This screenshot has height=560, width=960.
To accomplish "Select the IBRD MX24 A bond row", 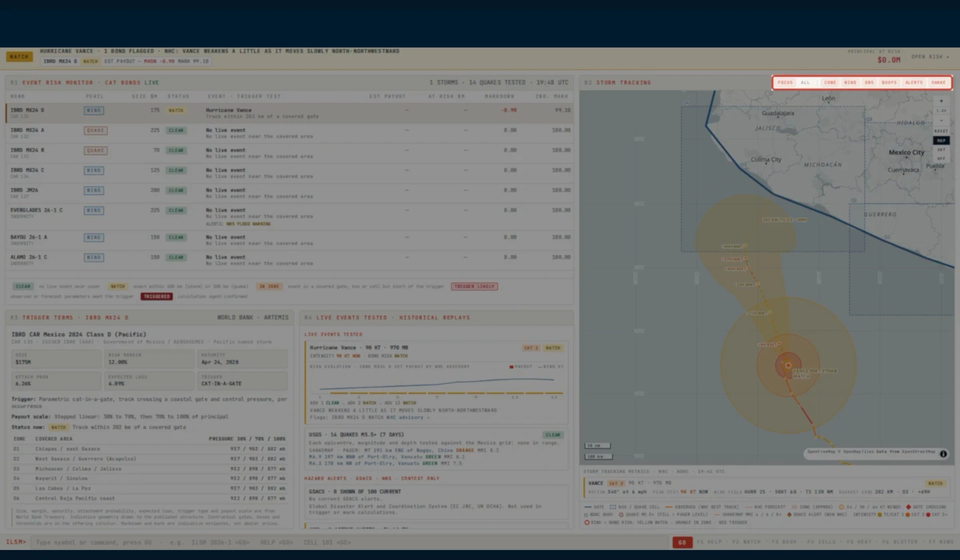I will (289, 133).
